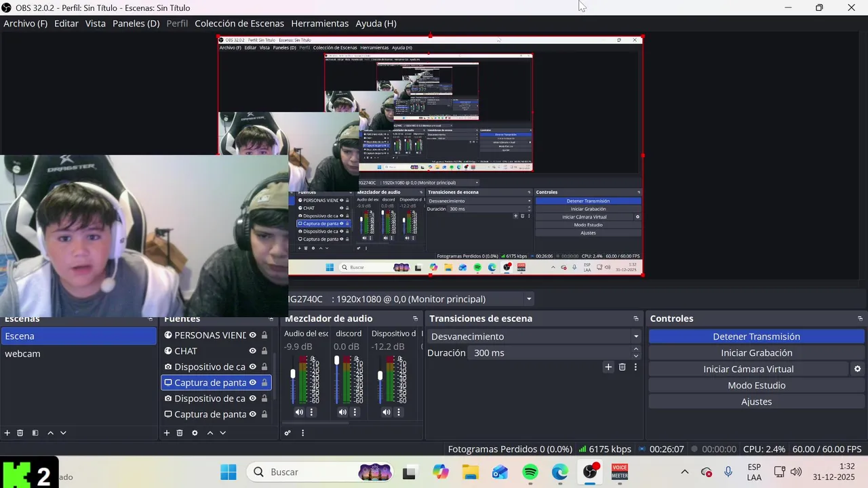Screen dimensions: 868x488
Task: Click Iniciar Grabación
Action: [x=756, y=353]
